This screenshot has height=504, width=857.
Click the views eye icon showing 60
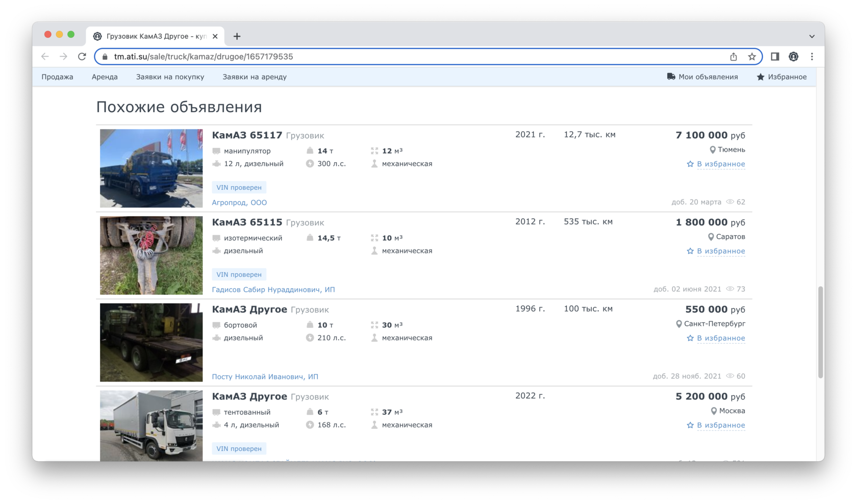[730, 376]
